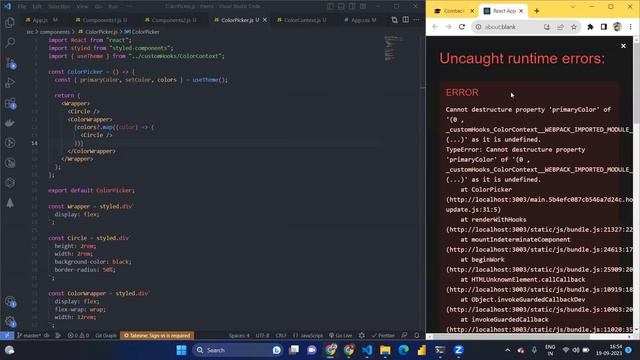Change the CRLF end-of-line setting
This screenshot has height=360, width=640.
(281, 336)
